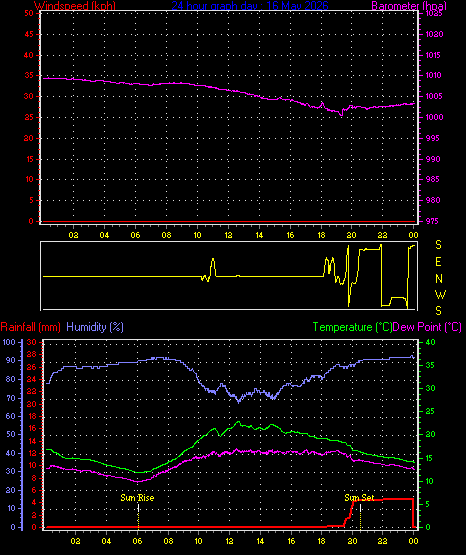The height and width of the screenshot is (555, 466).
Task: Click the 45 windspeed axis label
Action: tap(29, 34)
